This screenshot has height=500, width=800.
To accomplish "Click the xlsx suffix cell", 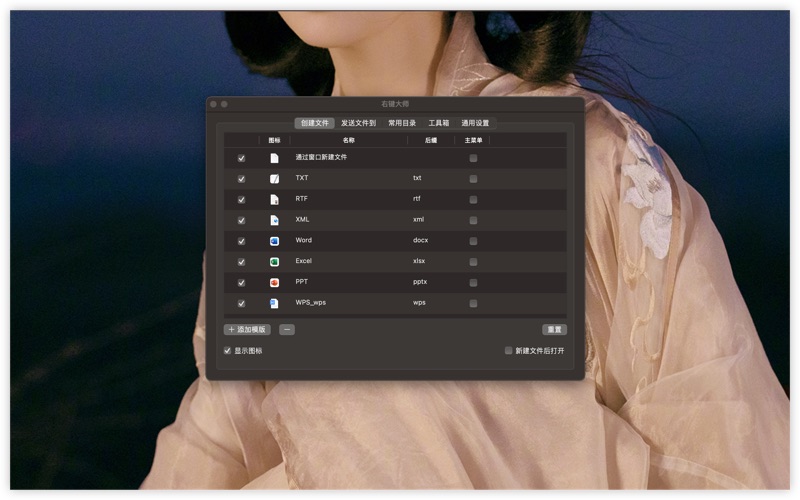I will pos(419,261).
